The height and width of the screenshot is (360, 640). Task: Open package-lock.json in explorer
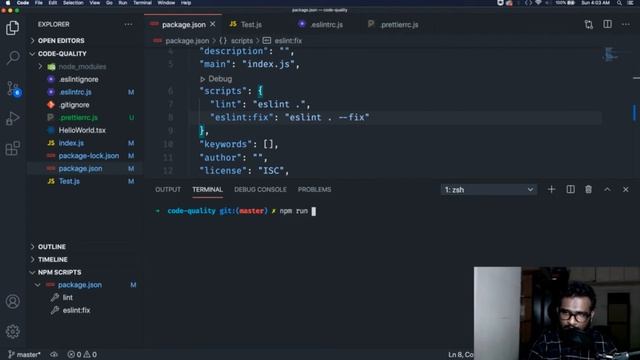(x=89, y=156)
